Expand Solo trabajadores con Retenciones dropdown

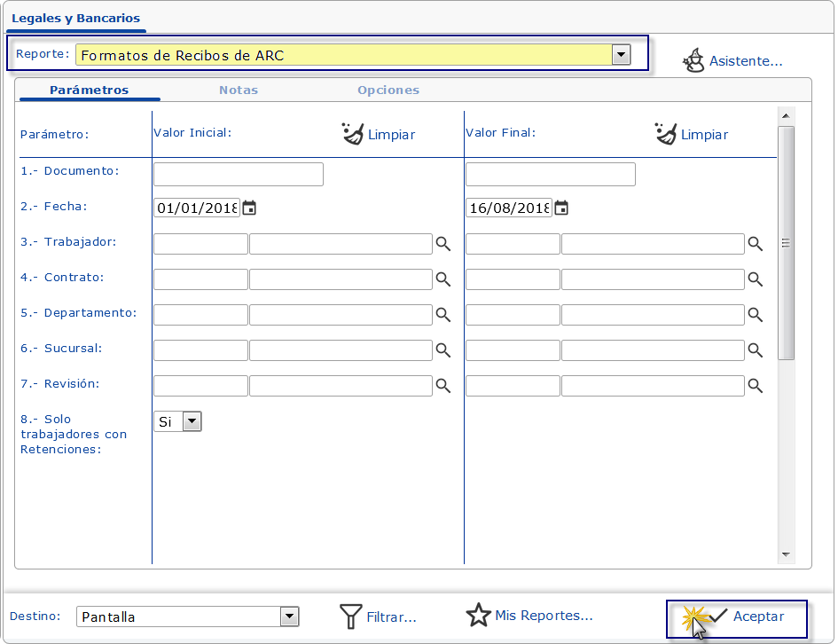(192, 421)
